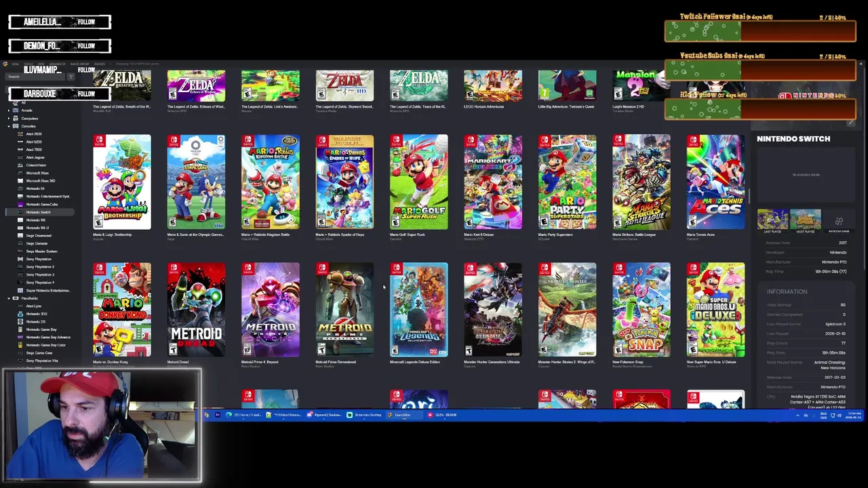Select Atari 2600 in the platform list

point(33,134)
